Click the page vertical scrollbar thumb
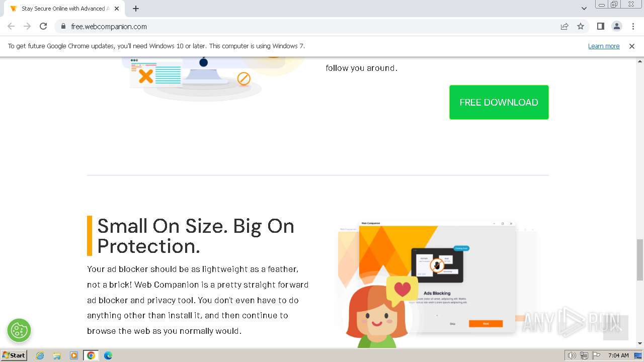644x362 pixels. point(640,260)
